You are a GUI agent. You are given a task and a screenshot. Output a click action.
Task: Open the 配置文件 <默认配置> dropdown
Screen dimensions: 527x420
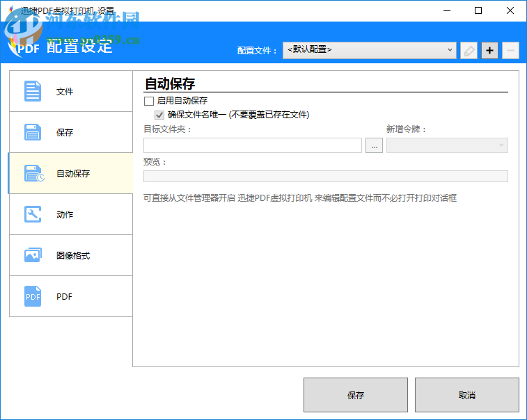click(x=370, y=50)
